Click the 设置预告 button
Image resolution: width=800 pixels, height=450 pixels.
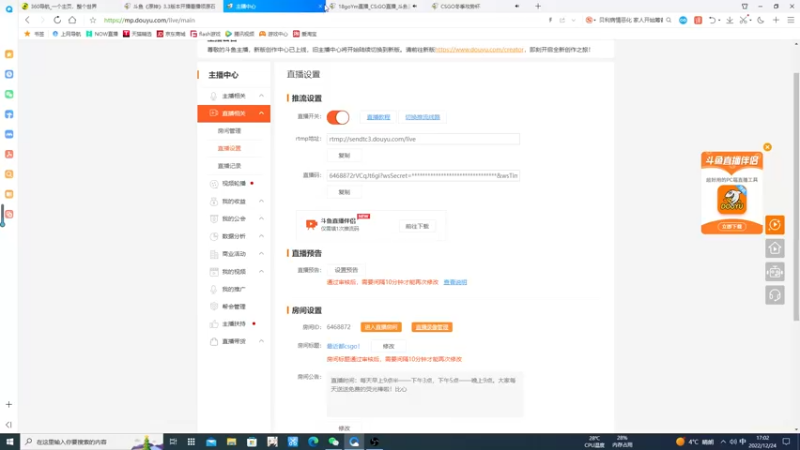tap(346, 270)
